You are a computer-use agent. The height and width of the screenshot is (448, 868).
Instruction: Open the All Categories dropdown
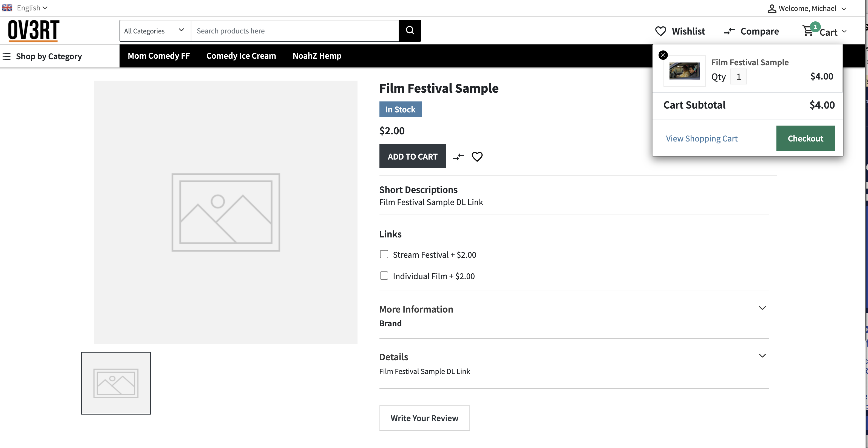click(x=155, y=31)
